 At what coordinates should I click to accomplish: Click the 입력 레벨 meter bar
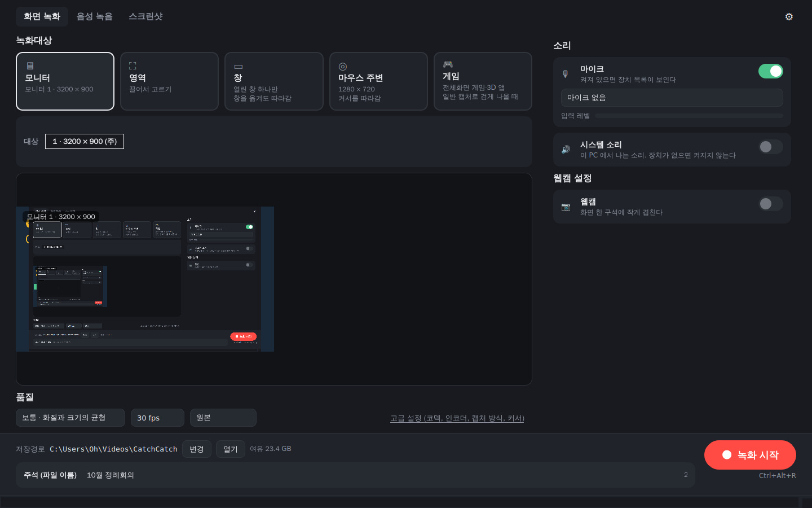(x=689, y=116)
